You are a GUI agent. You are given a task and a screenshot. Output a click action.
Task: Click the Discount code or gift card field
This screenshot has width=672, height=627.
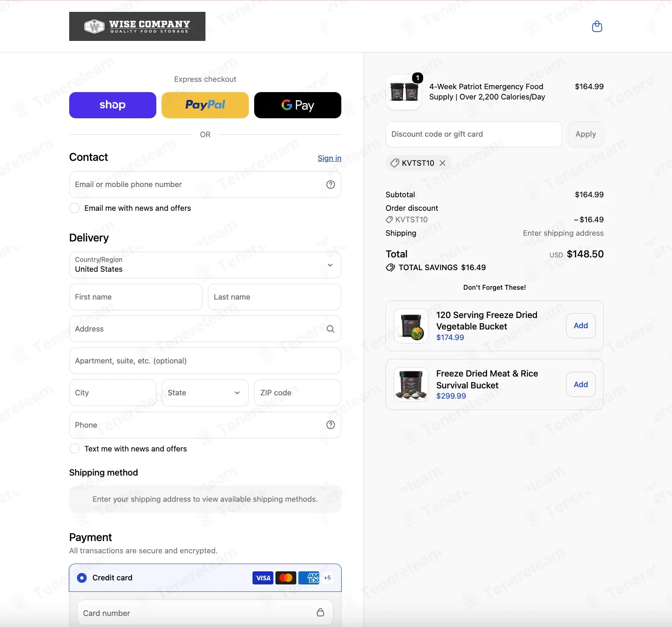474,134
